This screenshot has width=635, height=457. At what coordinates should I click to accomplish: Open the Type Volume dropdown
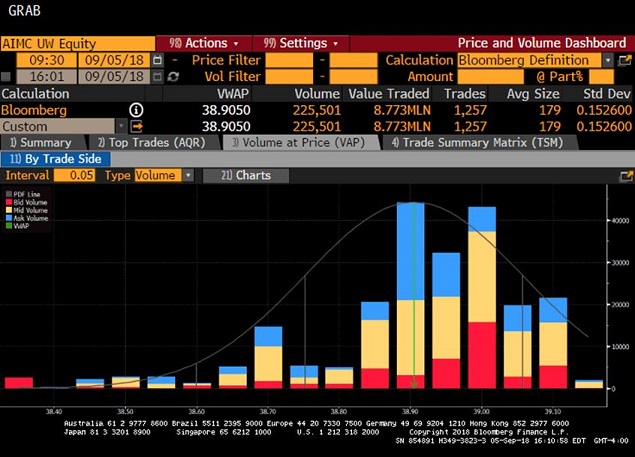coord(187,175)
